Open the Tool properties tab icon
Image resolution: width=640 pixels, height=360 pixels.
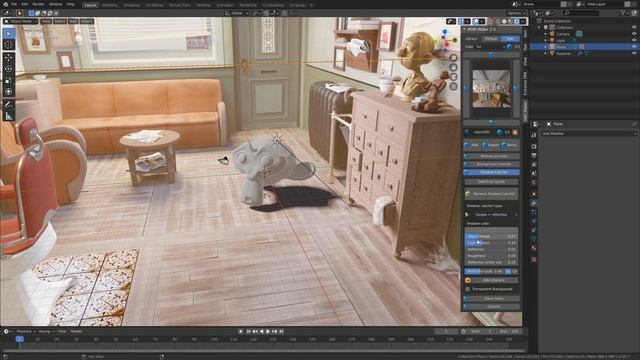(x=534, y=135)
